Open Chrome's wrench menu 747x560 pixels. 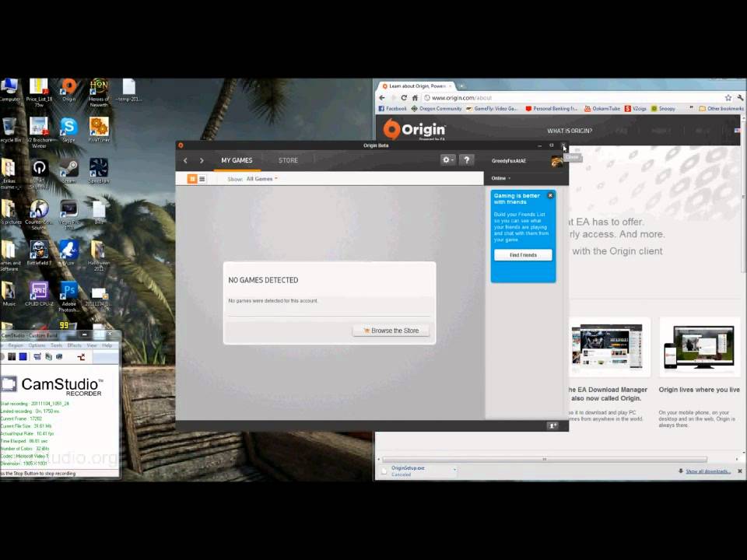[x=740, y=98]
